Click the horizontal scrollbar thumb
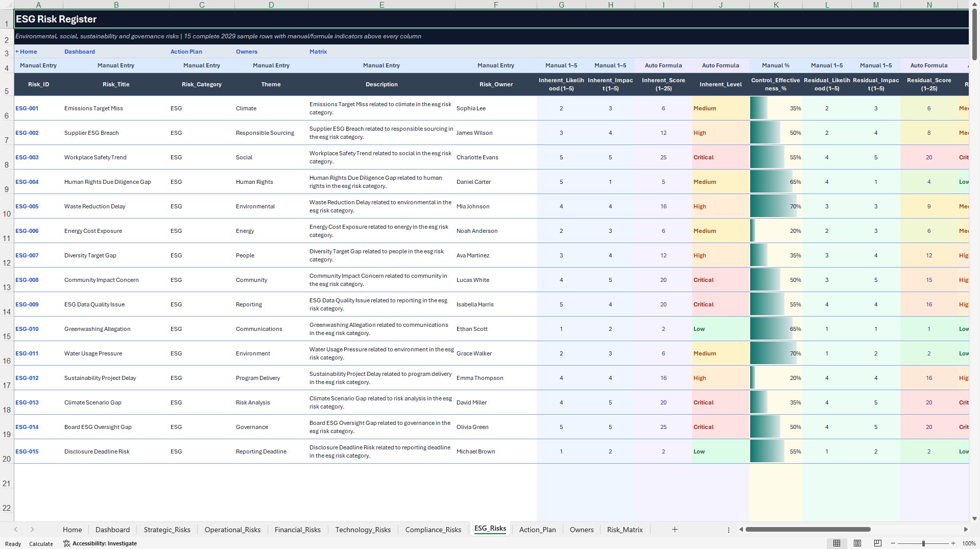Image resolution: width=980 pixels, height=549 pixels. (x=808, y=530)
